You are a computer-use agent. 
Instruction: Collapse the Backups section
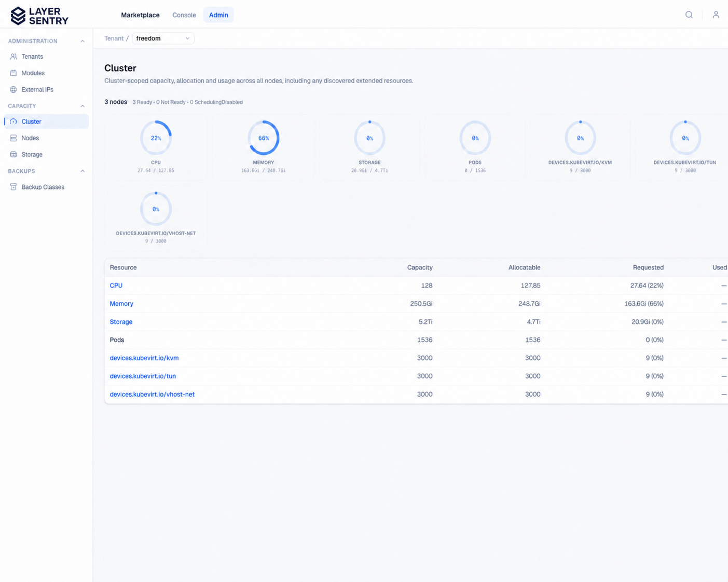click(x=82, y=171)
